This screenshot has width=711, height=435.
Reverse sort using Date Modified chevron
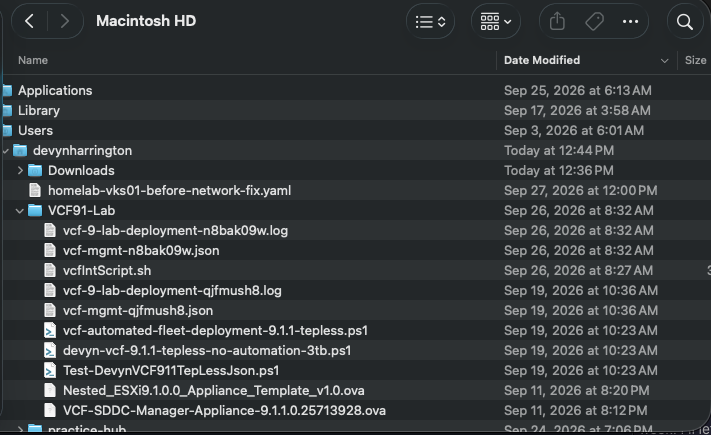pyautogui.click(x=664, y=61)
